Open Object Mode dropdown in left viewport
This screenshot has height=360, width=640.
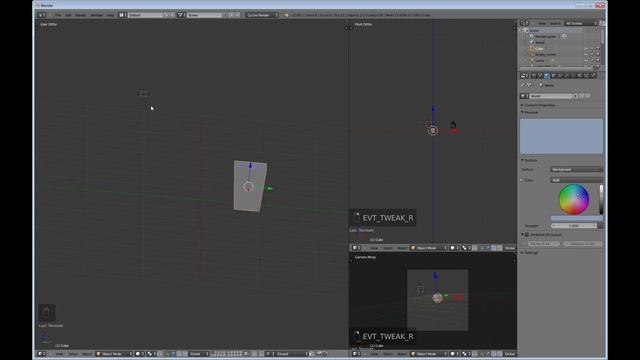tap(114, 354)
